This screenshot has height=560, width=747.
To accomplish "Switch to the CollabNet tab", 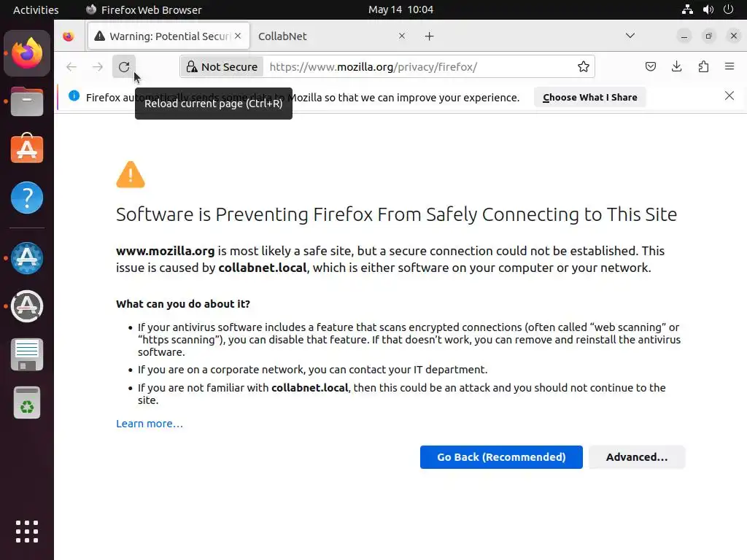I will point(321,36).
